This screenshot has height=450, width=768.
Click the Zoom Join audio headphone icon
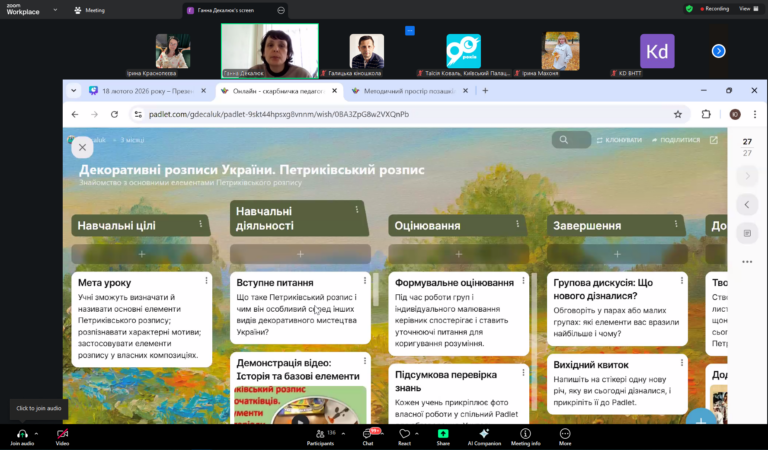[x=22, y=434]
